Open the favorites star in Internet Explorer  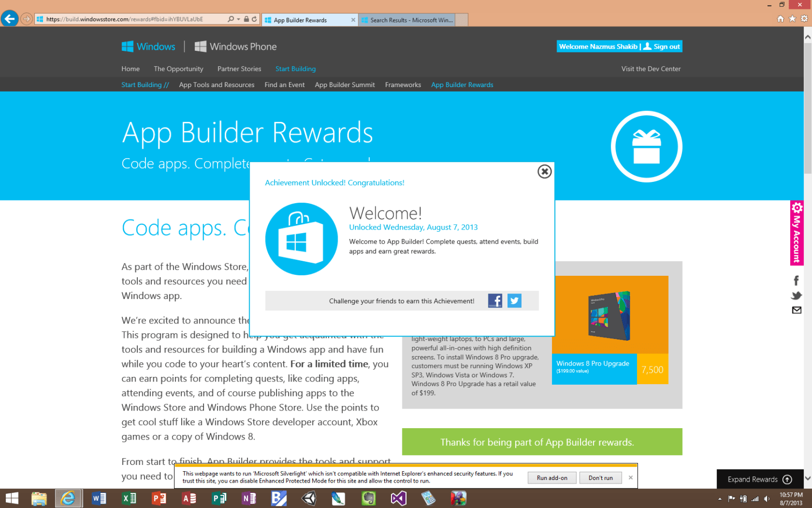[792, 19]
